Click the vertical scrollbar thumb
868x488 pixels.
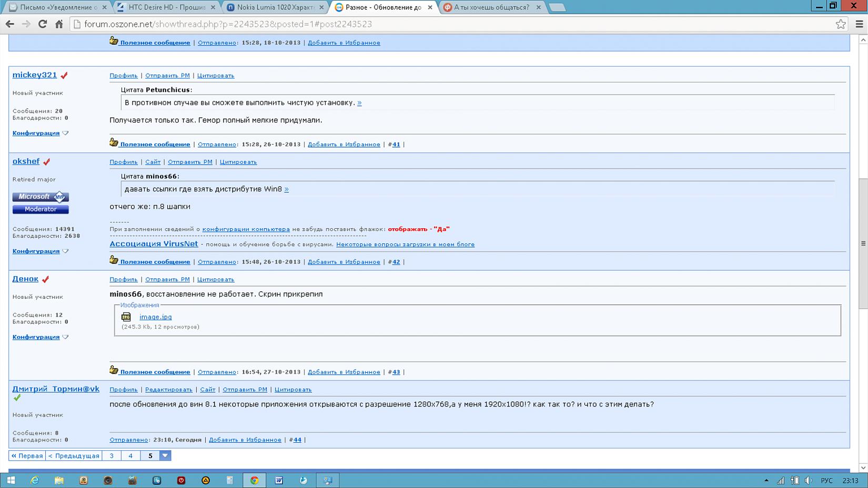pos(863,243)
